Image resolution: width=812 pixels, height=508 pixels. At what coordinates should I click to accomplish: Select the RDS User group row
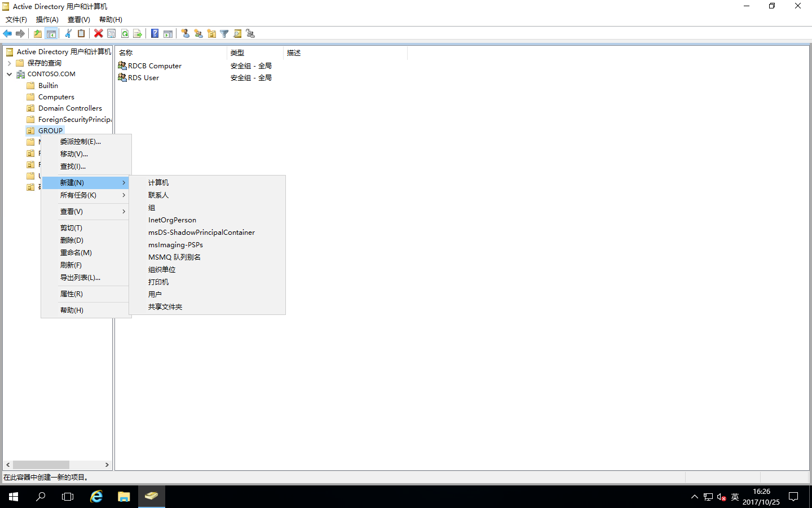tap(138, 78)
